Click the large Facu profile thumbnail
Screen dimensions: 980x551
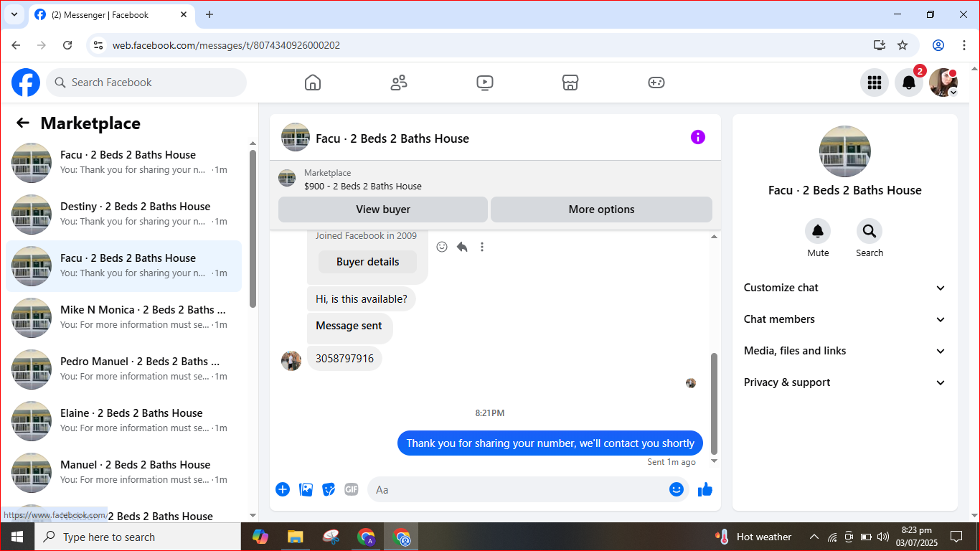(x=845, y=151)
